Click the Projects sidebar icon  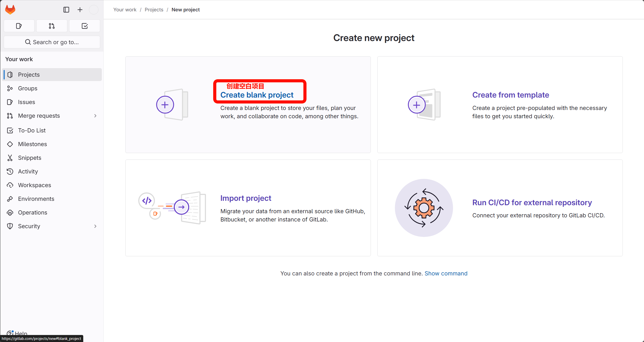point(10,75)
